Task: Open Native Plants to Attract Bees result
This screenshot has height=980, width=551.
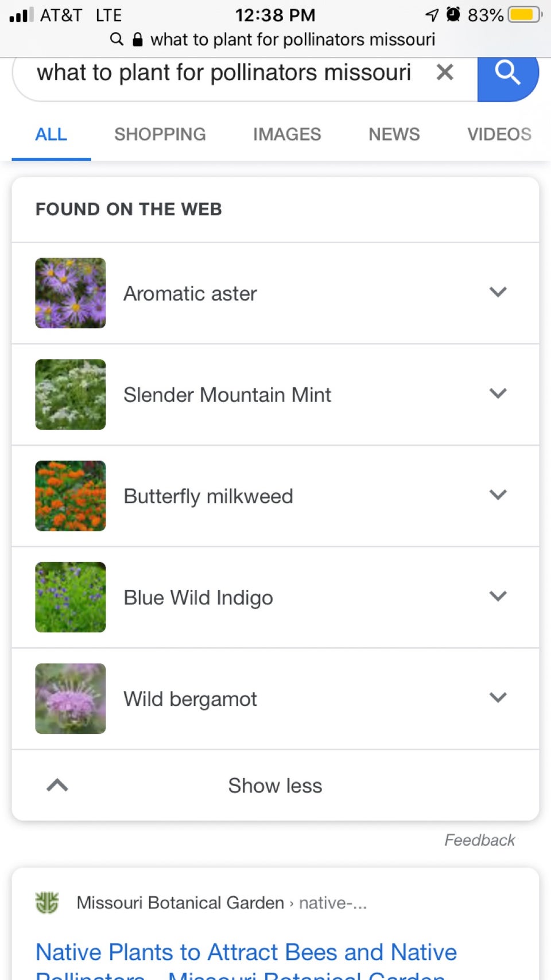Action: [x=246, y=953]
